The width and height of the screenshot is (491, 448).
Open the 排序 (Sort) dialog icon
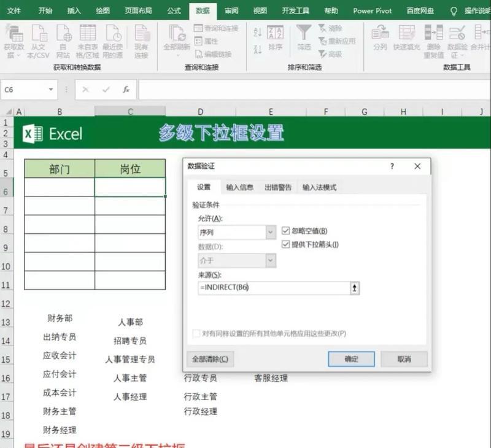(x=275, y=33)
